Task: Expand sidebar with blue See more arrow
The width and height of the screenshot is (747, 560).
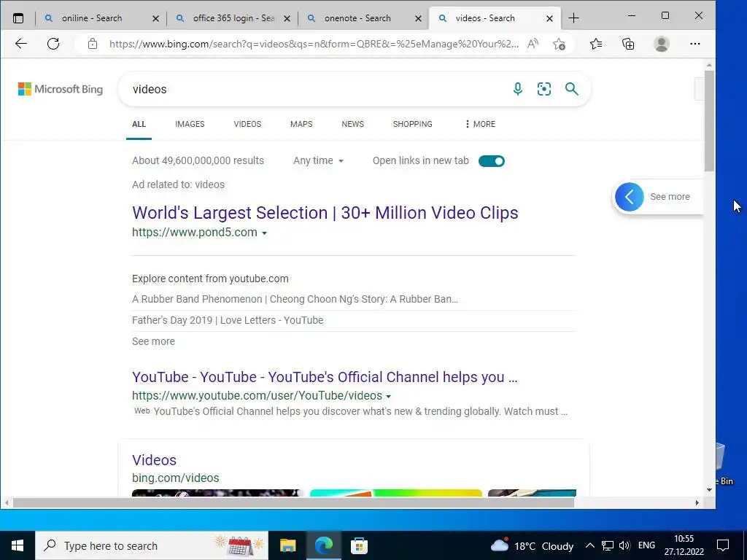Action: [629, 197]
